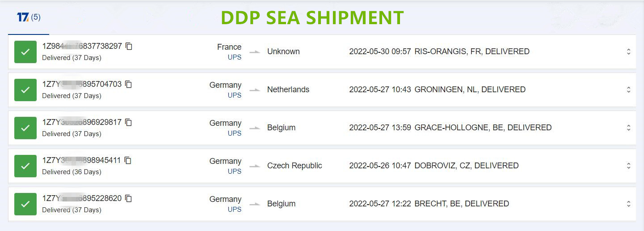Image resolution: width=644 pixels, height=231 pixels.
Task: Click the green delivered checkmark for RIS-ORANGIS shipment
Action: 25,52
